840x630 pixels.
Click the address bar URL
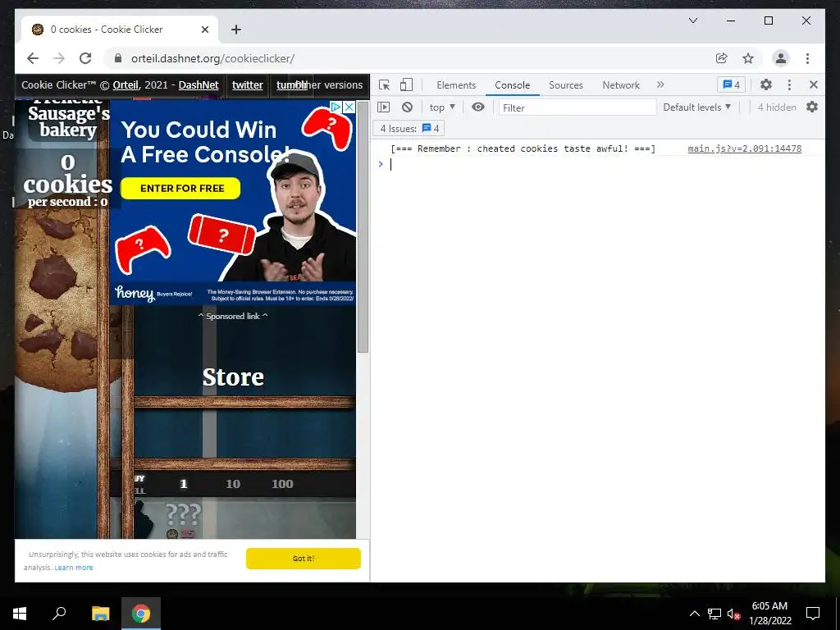212,58
